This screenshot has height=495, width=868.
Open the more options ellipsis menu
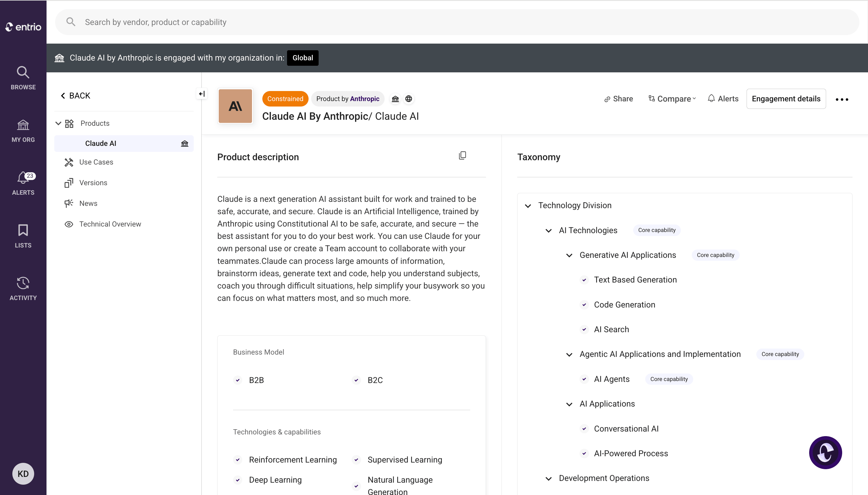[x=842, y=99]
